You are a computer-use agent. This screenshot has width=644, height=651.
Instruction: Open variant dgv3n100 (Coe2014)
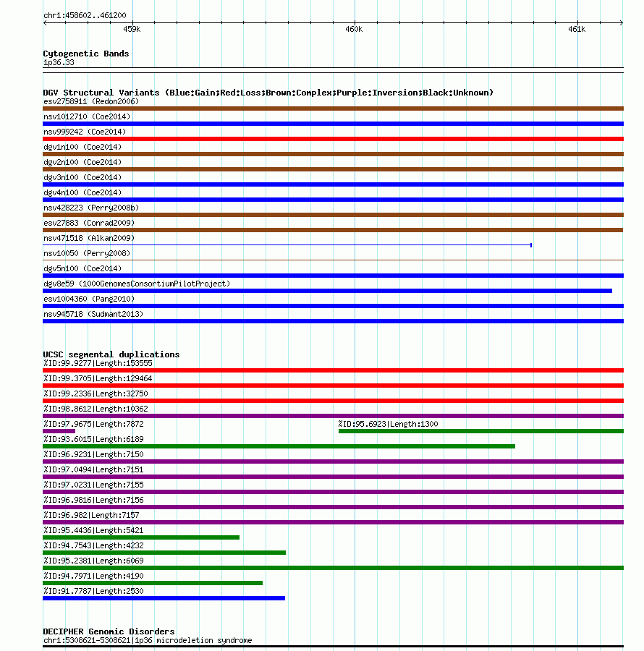click(82, 177)
